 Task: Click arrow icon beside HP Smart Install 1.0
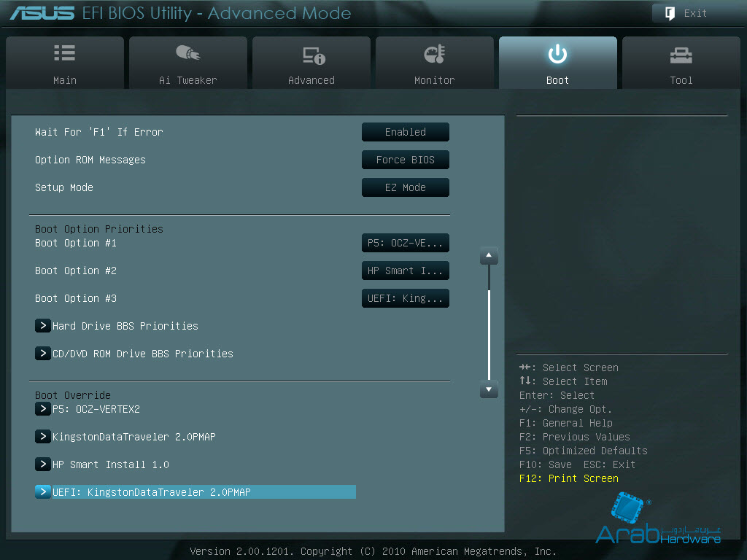coord(43,464)
